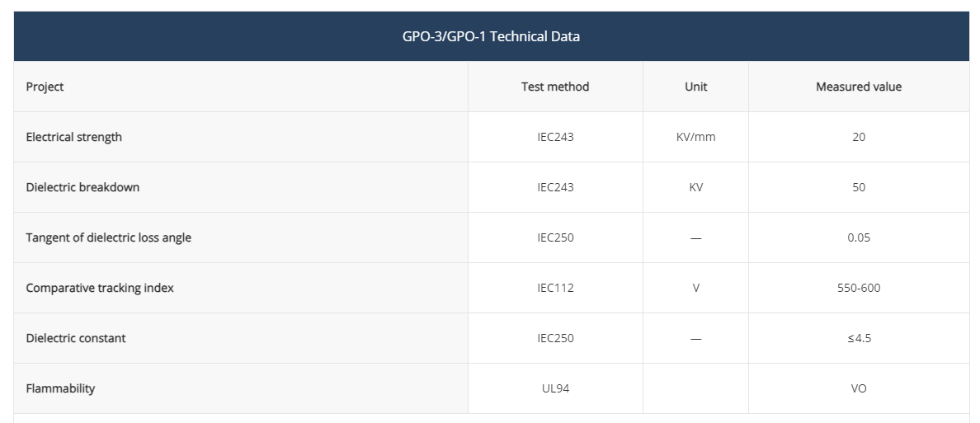Click the Comparative tracking index label
The height and width of the screenshot is (423, 980).
coord(100,288)
